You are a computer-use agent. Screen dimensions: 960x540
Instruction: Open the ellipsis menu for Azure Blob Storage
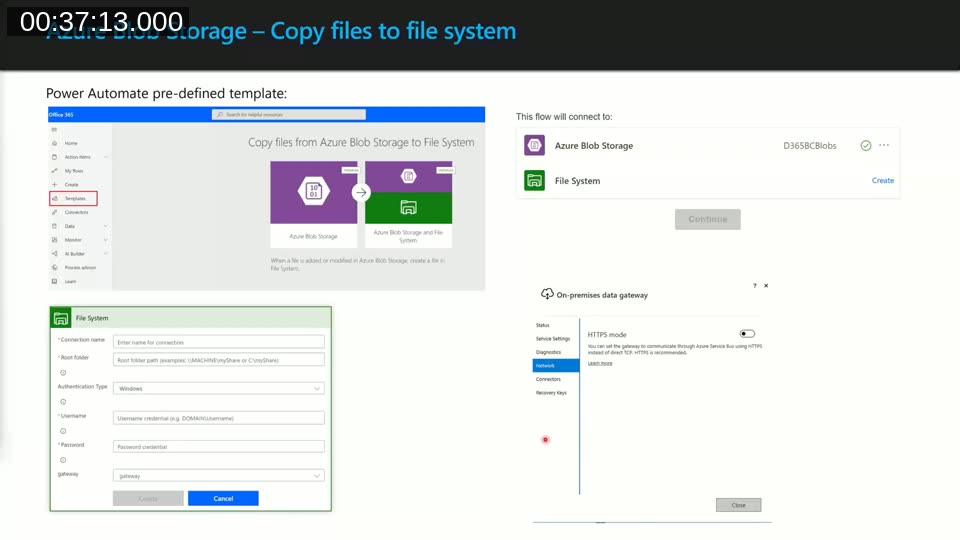tap(884, 145)
